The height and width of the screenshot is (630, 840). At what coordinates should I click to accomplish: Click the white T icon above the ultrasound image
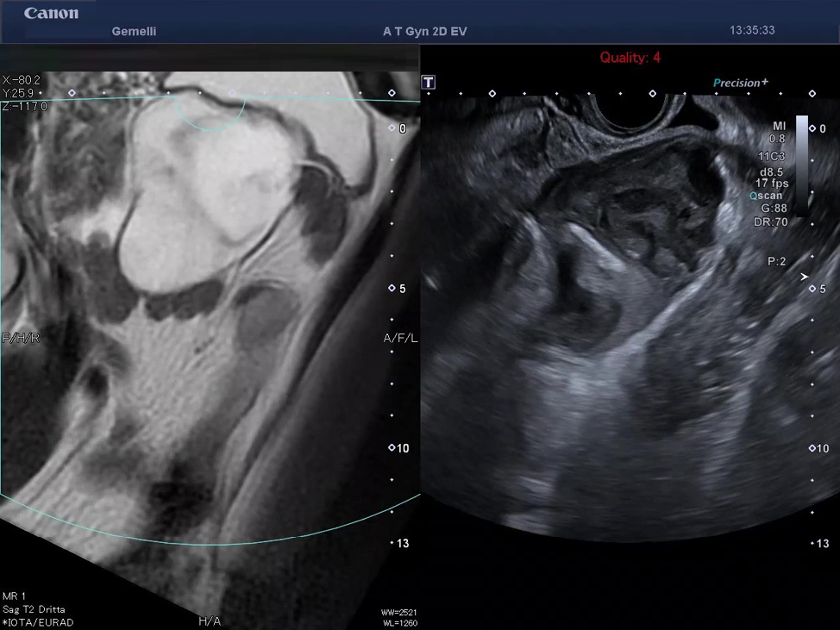pyautogui.click(x=428, y=83)
